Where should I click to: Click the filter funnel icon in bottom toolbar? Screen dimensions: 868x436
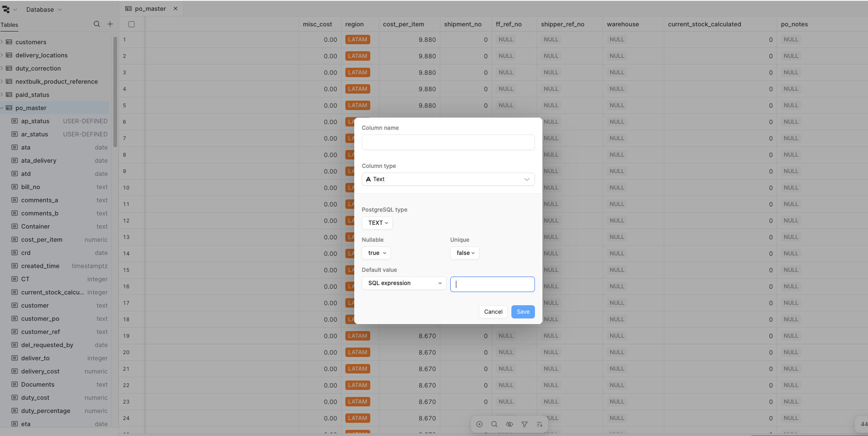tap(524, 424)
